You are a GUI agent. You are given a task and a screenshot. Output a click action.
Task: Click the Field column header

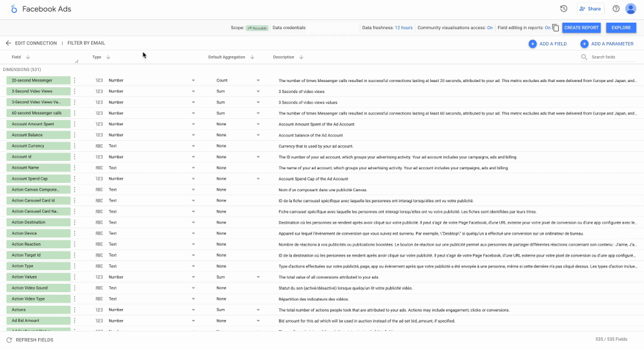click(16, 57)
